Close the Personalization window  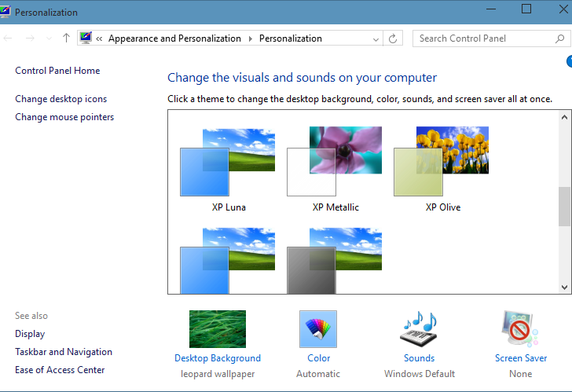[x=563, y=9]
